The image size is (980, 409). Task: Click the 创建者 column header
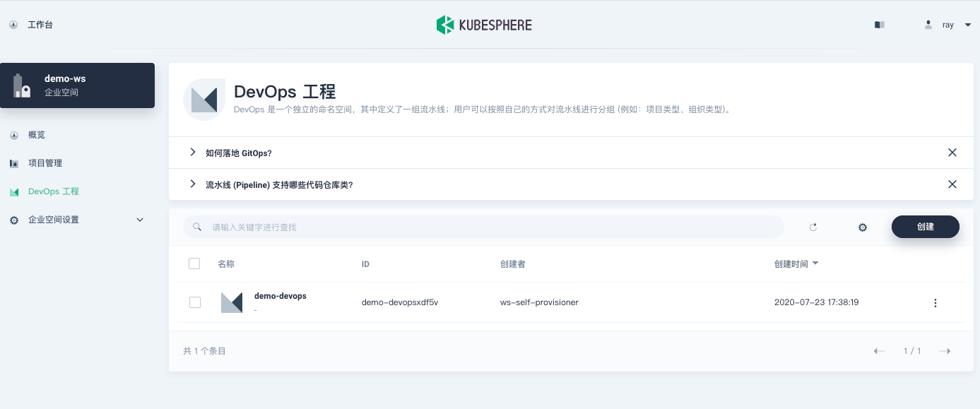[x=513, y=264]
